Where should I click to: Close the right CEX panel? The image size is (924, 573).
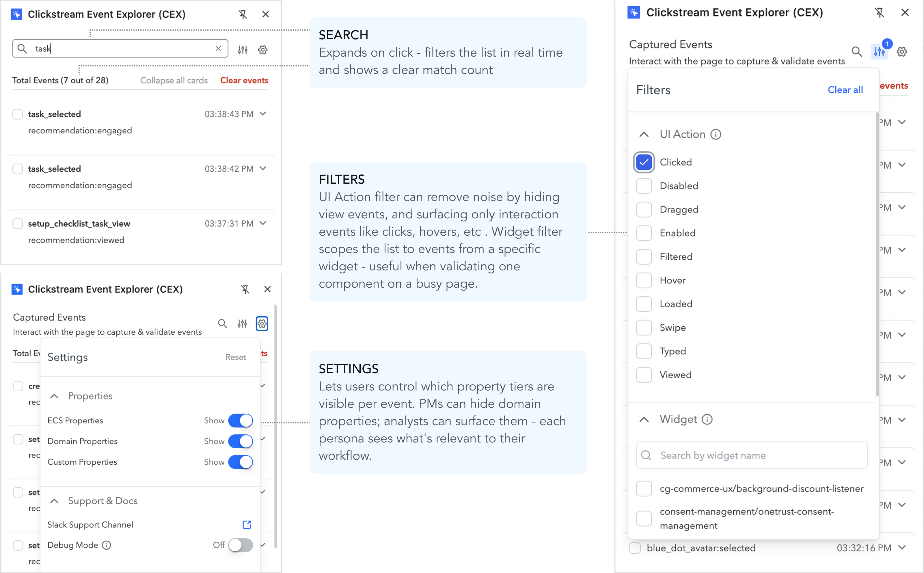click(905, 12)
